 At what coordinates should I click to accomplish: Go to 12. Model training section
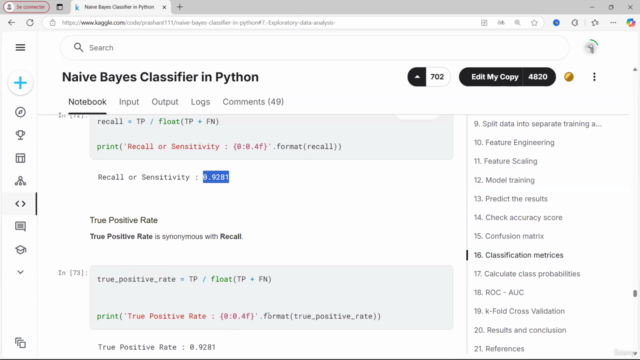(504, 180)
